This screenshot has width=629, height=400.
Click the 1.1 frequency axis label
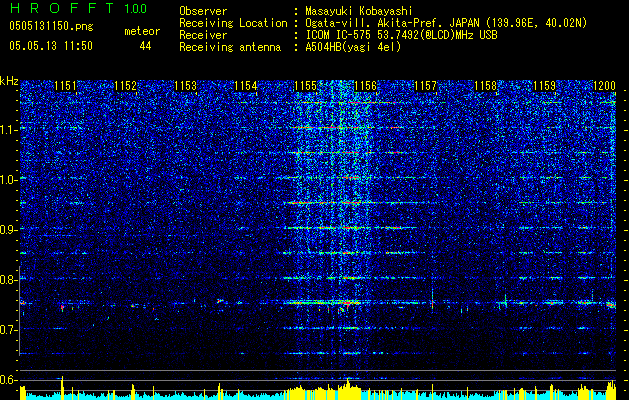point(8,130)
